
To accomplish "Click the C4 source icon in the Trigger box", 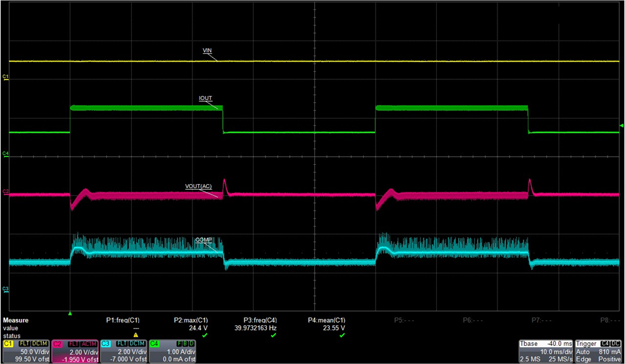I will (x=605, y=343).
